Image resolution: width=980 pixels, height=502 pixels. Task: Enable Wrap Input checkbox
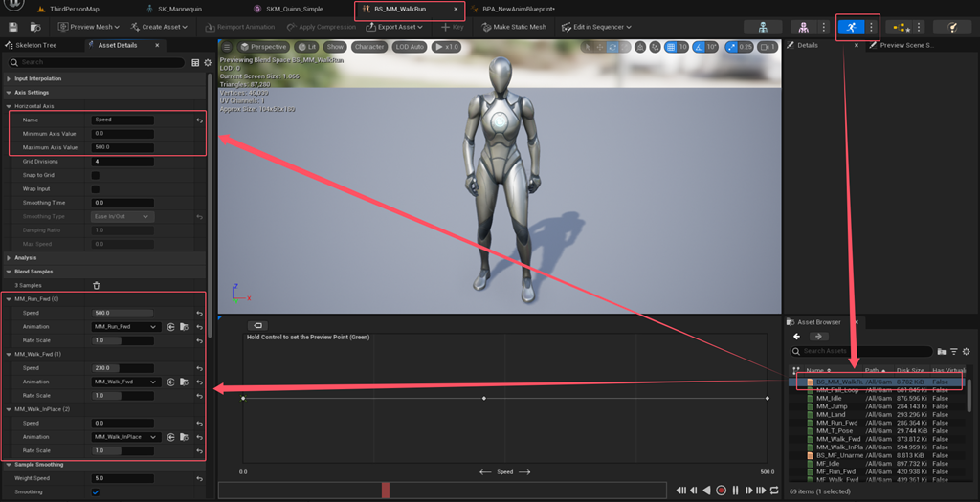(96, 189)
